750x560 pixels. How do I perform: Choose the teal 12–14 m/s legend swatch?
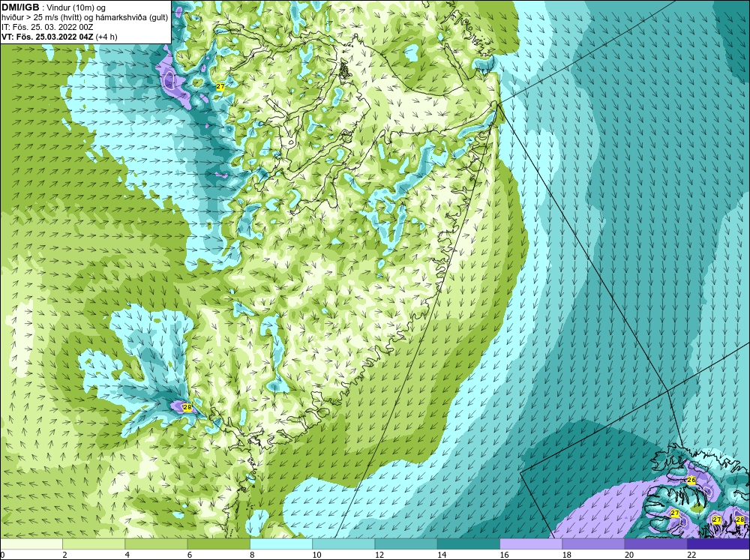coord(406,544)
